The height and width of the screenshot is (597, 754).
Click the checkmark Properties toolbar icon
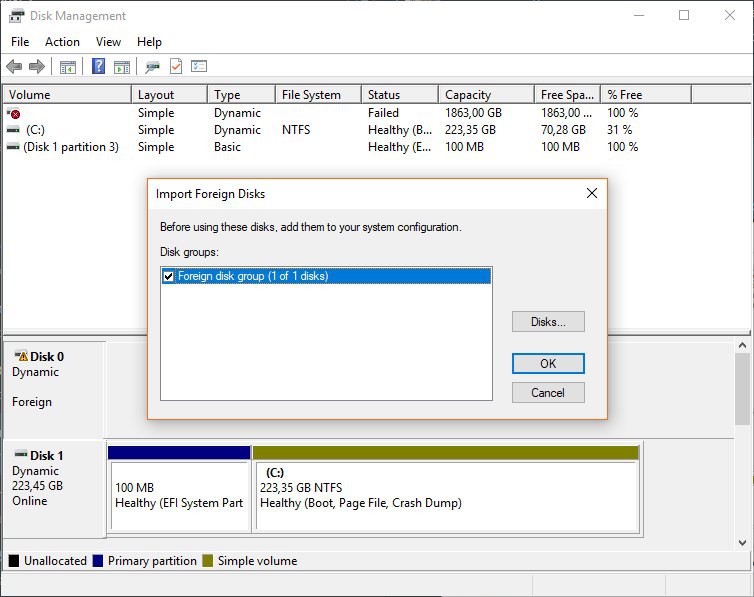(176, 66)
